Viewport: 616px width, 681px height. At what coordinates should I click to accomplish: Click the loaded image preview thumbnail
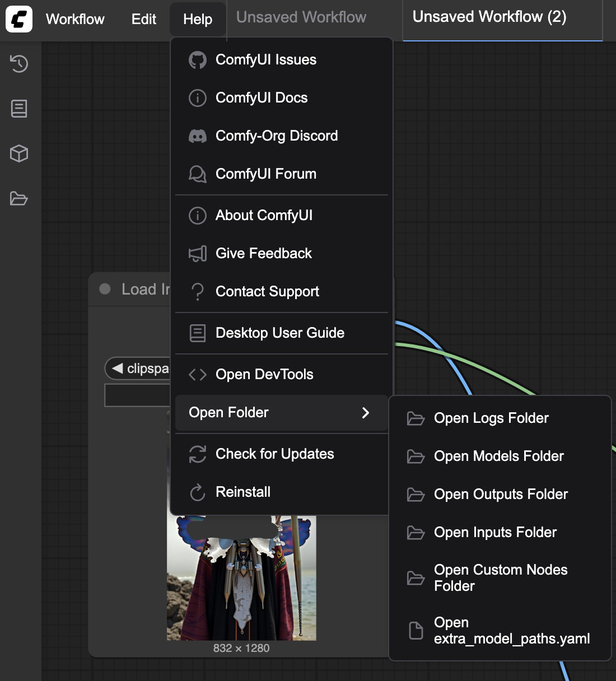point(241,578)
